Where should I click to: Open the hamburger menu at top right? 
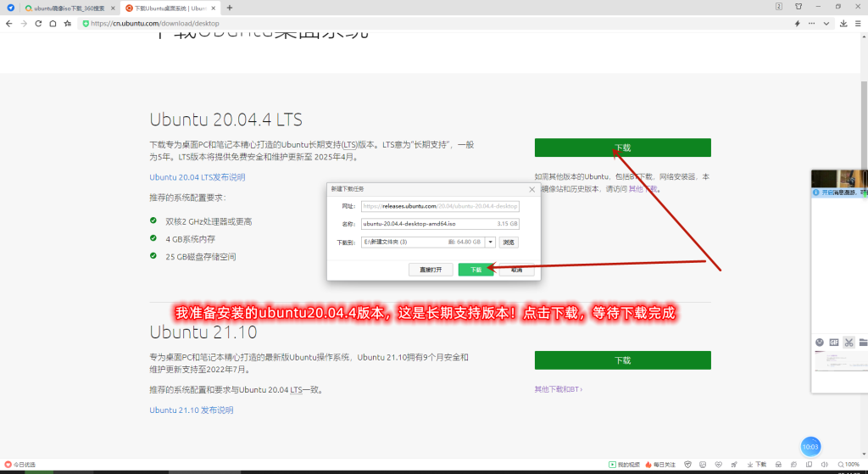point(858,24)
